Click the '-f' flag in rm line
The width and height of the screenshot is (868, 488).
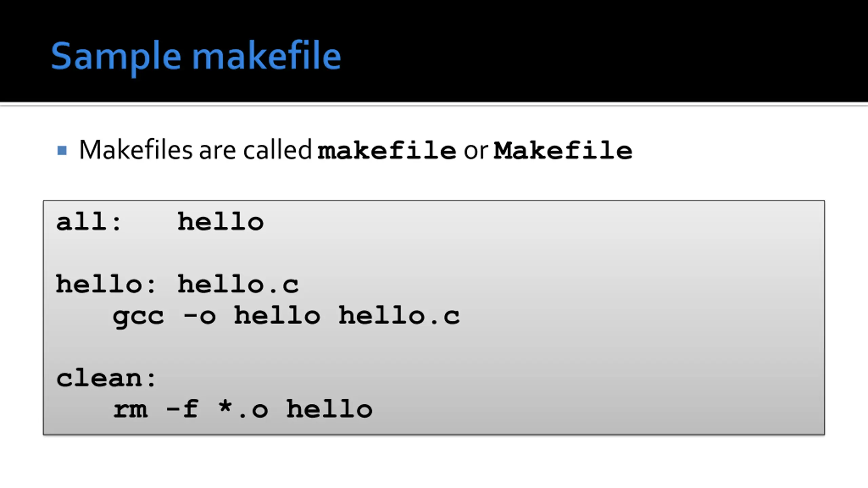click(x=182, y=409)
